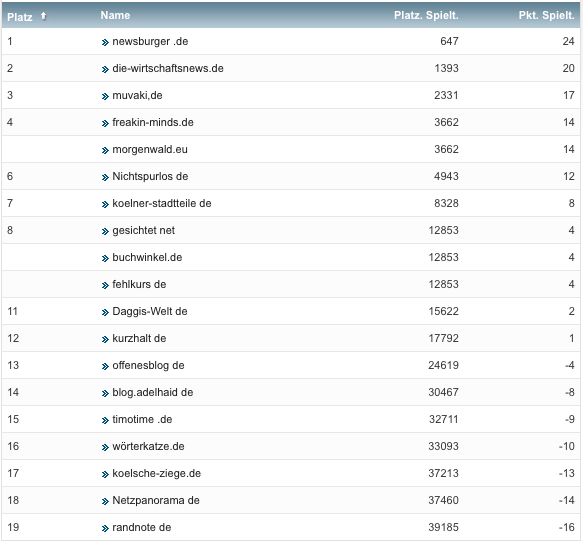Viewport: 583px width, 544px height.
Task: Click the arrow icon before freakin-minds.de
Action: click(x=105, y=123)
